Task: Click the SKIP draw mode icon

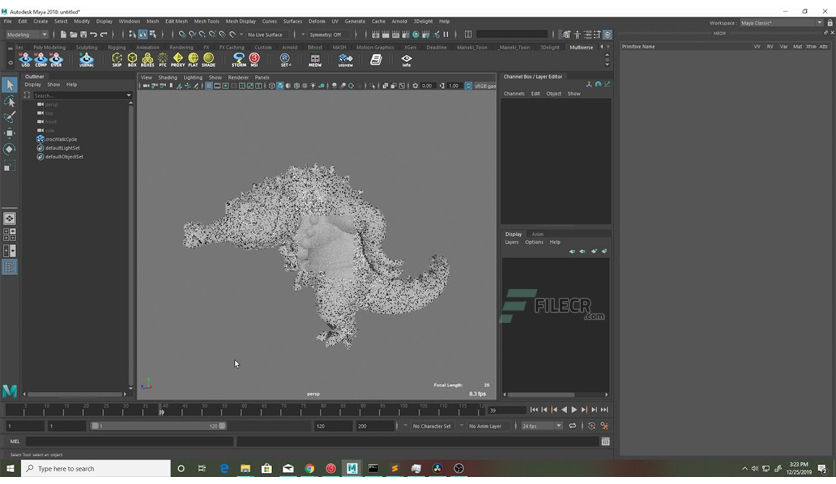Action: 117,60
